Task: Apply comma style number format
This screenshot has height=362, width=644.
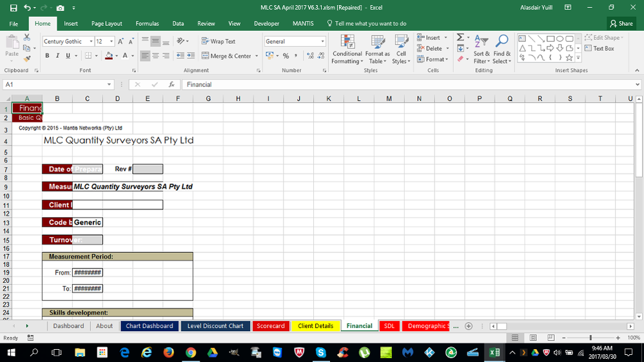Action: [296, 56]
